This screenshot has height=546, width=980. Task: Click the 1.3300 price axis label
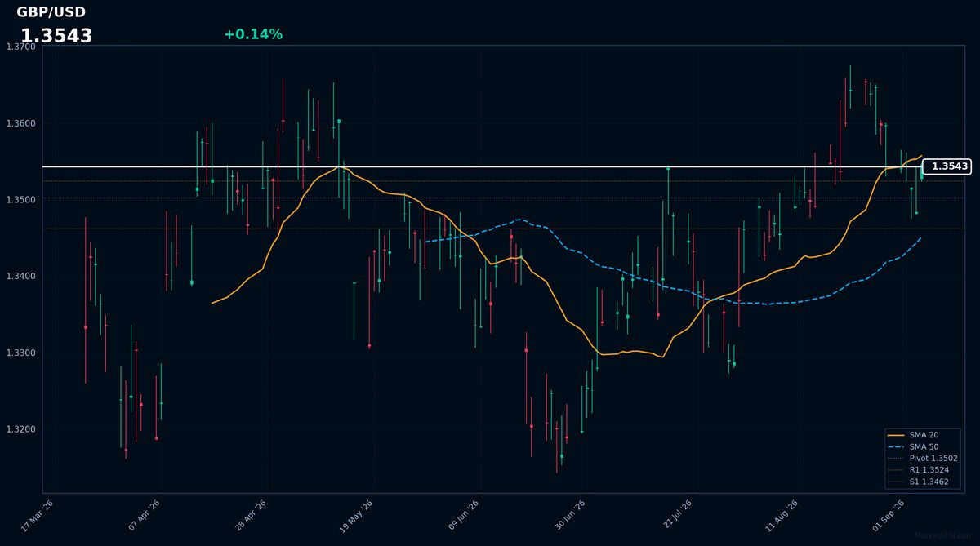coord(20,353)
